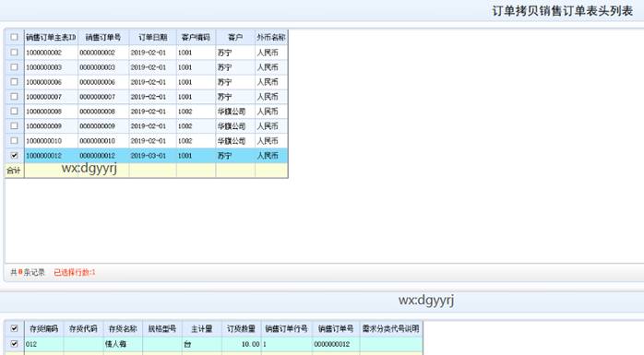Image resolution: width=644 pixels, height=355 pixels.
Task: Click the 销售订单号 column header in top table
Action: pos(103,38)
